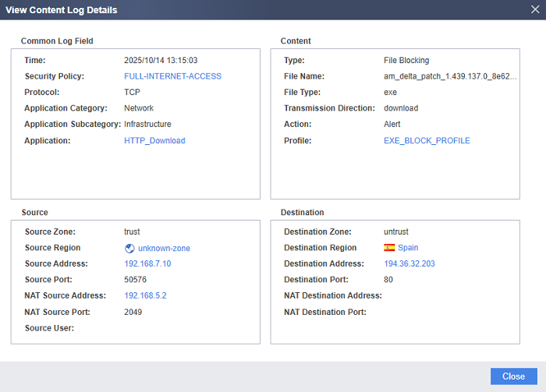The height and width of the screenshot is (392, 546).
Task: Click the Spain destination region link
Action: [x=408, y=248]
